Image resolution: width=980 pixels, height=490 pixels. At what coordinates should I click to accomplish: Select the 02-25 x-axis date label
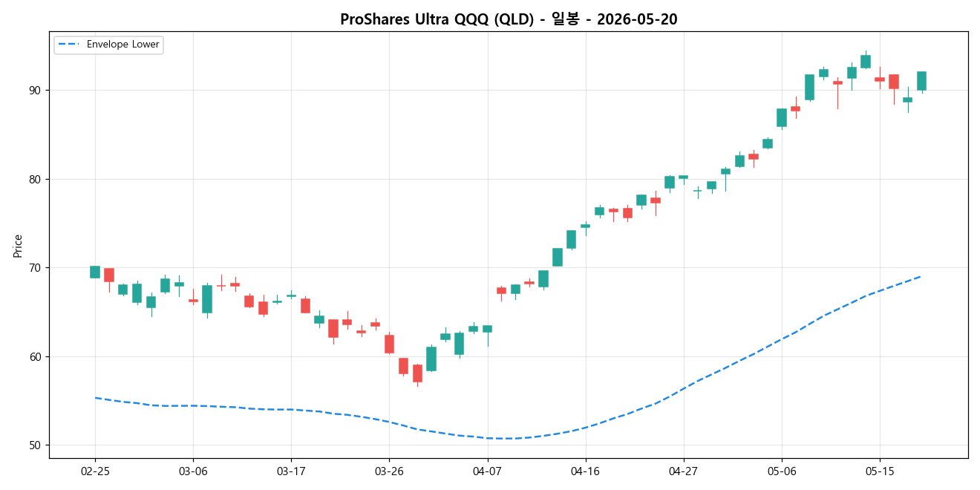tap(95, 471)
